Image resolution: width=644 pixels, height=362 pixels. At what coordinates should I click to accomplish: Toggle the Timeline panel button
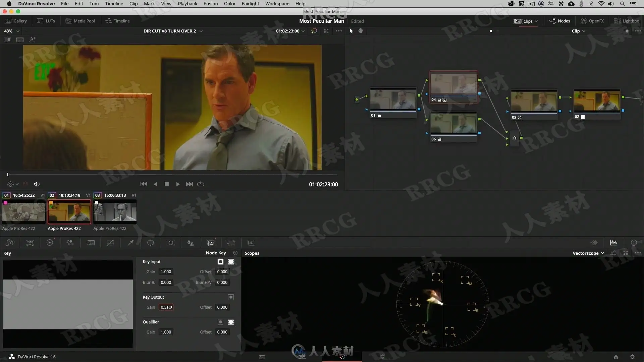pyautogui.click(x=117, y=21)
